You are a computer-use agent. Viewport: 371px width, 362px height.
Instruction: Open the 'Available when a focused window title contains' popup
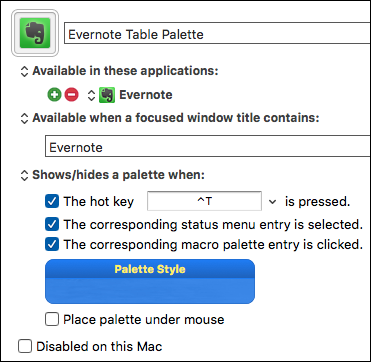(24, 118)
